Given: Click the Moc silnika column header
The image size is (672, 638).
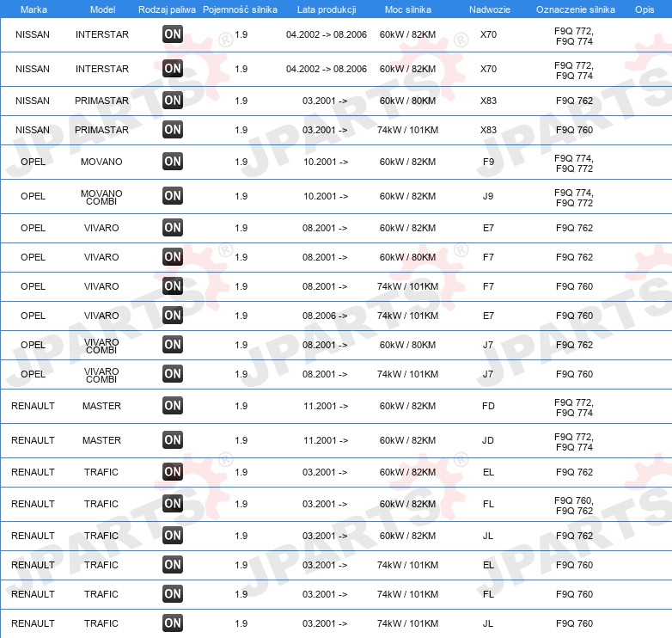Looking at the screenshot, I should click(408, 9).
